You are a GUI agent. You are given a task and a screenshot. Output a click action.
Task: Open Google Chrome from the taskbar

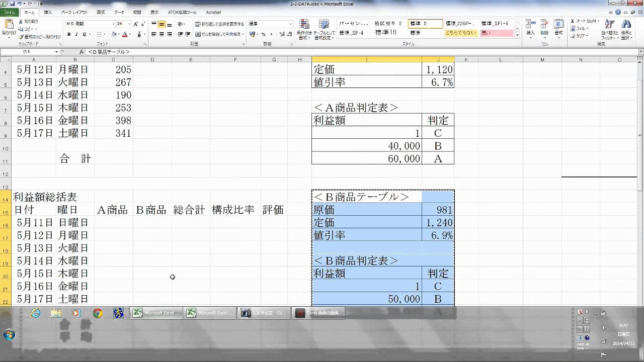(x=98, y=313)
